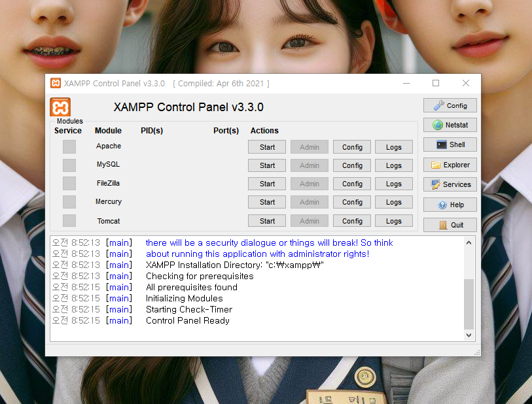The width and height of the screenshot is (532, 404).
Task: Start the FileZilla module
Action: tap(267, 184)
